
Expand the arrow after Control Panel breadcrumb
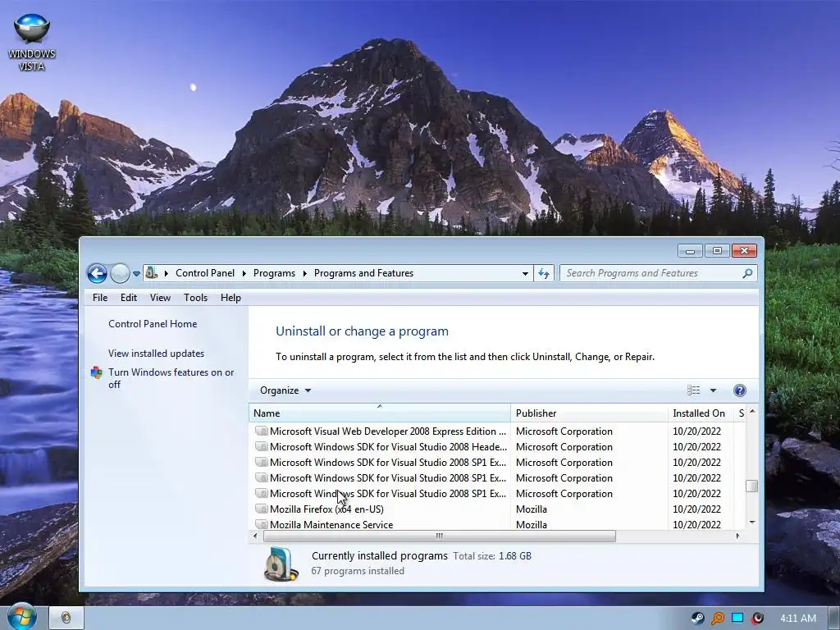pyautogui.click(x=244, y=273)
